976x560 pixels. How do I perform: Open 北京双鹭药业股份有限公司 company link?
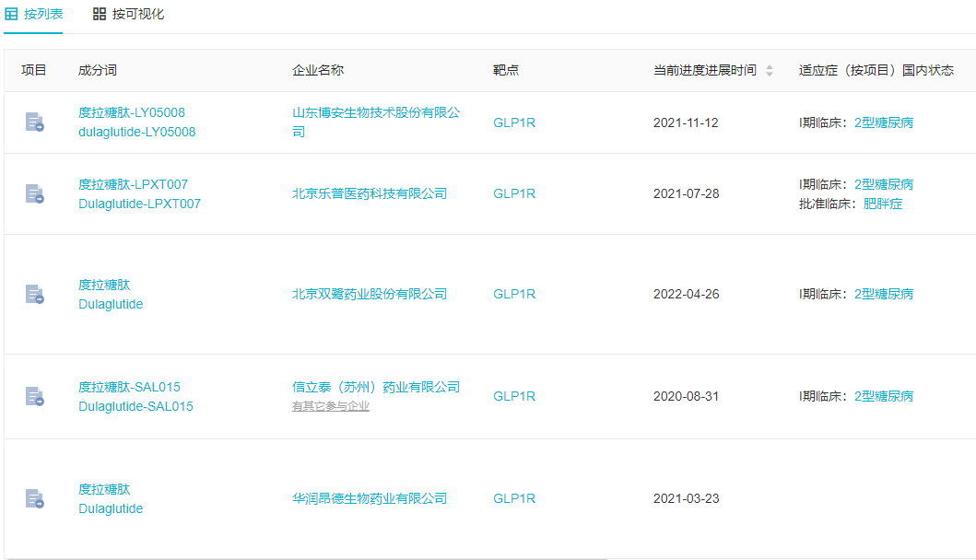pos(370,294)
